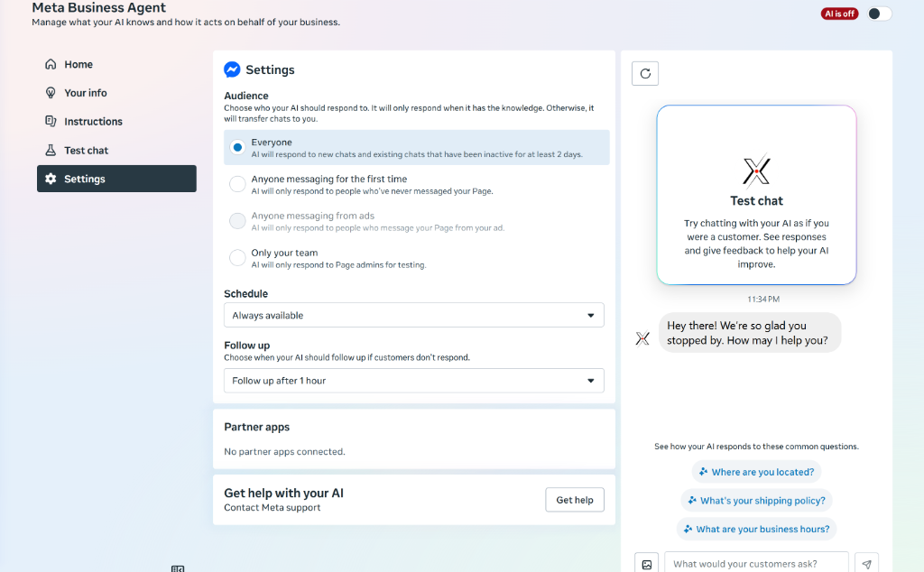Refresh the test chat with reload icon
924x572 pixels.
pos(645,74)
